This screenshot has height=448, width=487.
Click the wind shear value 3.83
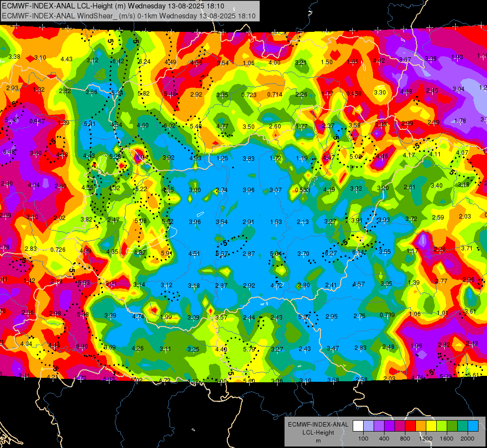pos(248,159)
